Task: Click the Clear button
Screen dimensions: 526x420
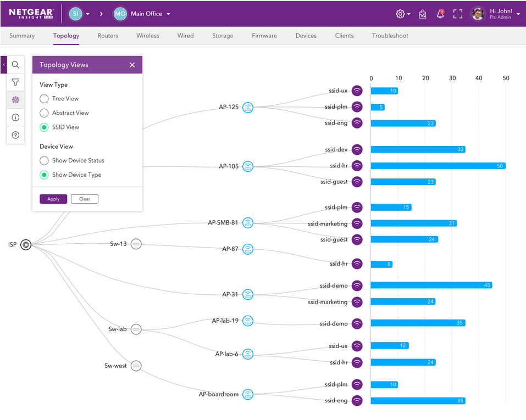Action: tap(84, 199)
